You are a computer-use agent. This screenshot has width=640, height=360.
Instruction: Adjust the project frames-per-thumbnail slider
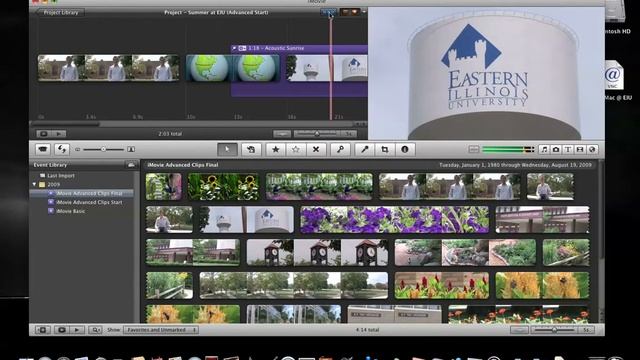point(316,133)
